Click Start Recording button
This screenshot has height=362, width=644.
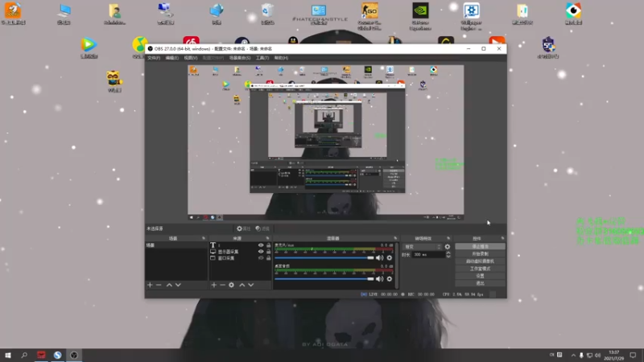(480, 254)
